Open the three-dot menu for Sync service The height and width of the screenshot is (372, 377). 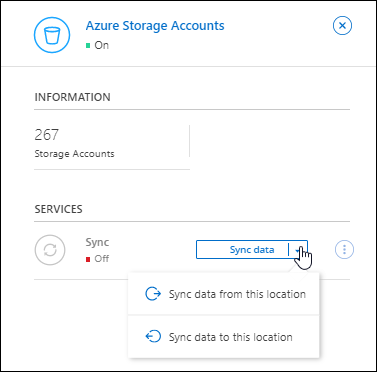coord(344,249)
